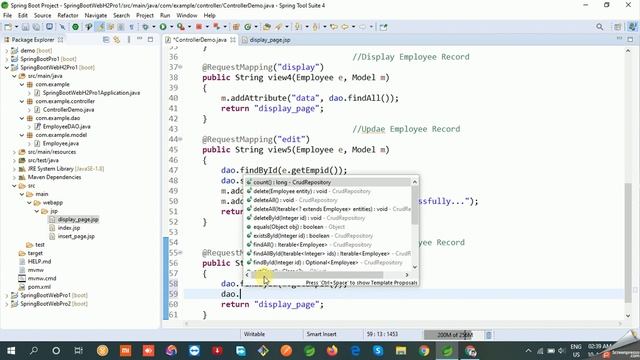Click the Debug bug toolbar icon
The height and width of the screenshot is (360, 640).
tap(145, 27)
